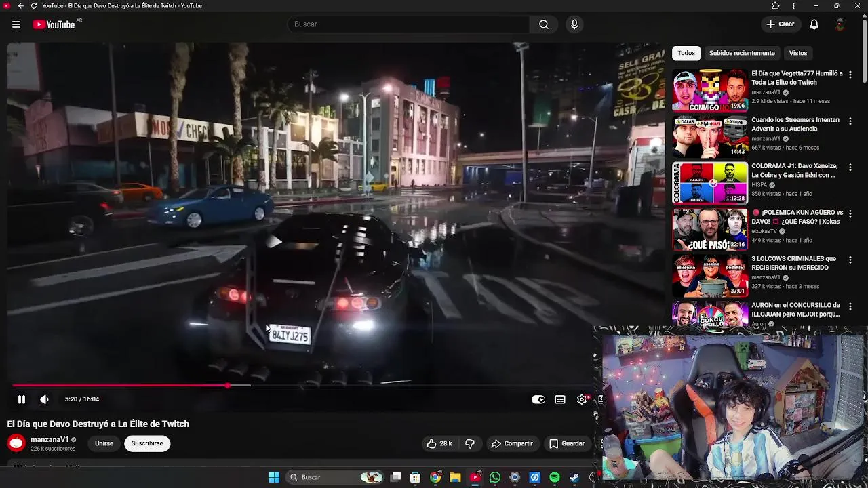
Task: Open options for AURON Concursillo video
Action: [850, 306]
